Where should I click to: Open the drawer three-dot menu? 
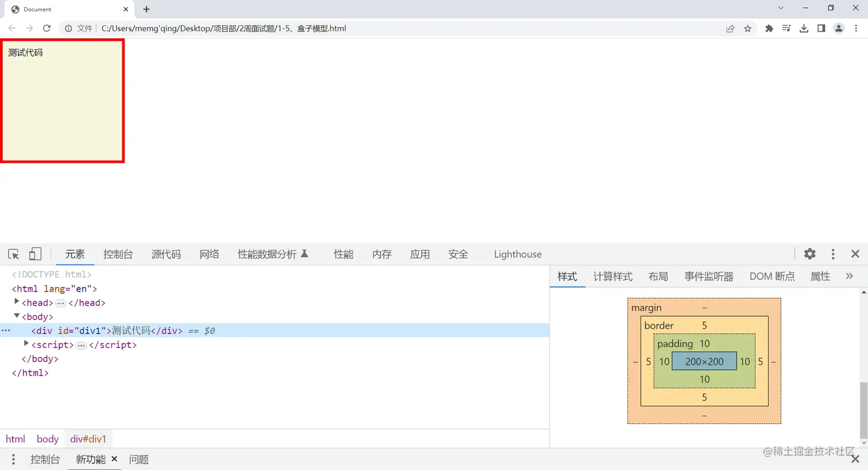13,459
